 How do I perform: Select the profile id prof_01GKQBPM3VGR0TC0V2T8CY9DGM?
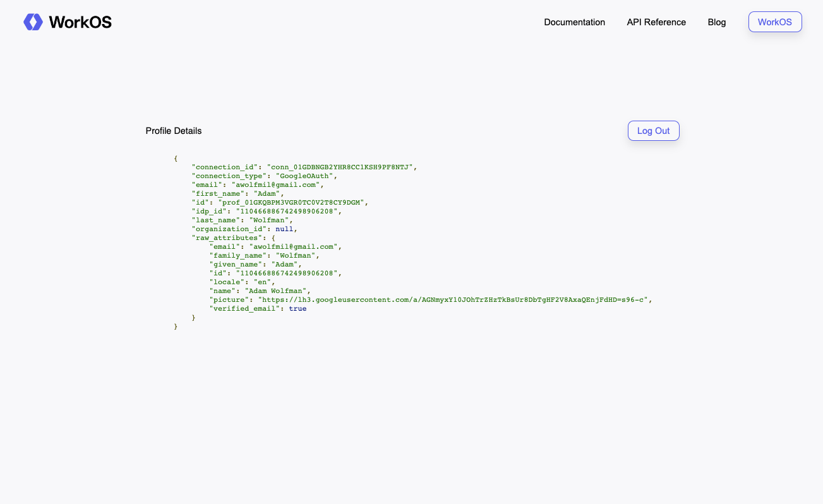(291, 202)
